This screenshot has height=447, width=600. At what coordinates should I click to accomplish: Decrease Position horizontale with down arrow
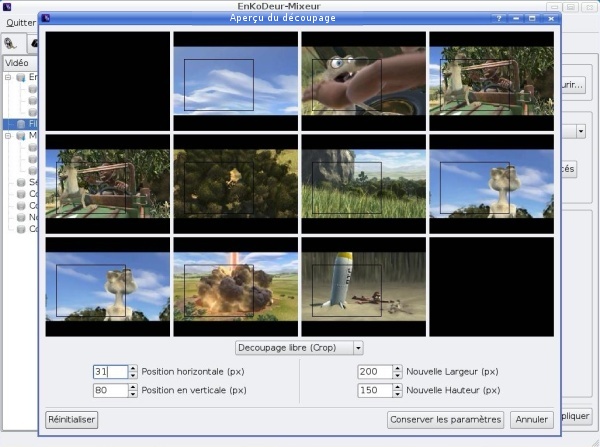pos(133,375)
